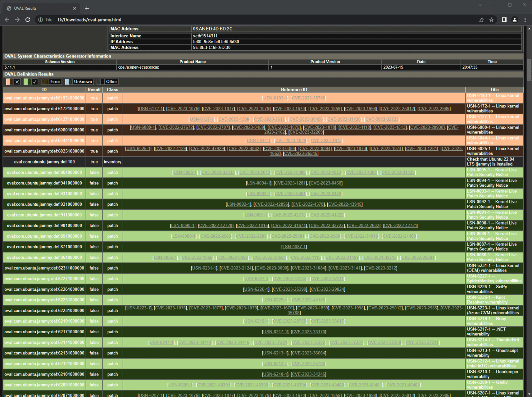Bookmark the page via the star icon
This screenshot has height=397, width=532.
tap(491, 20)
